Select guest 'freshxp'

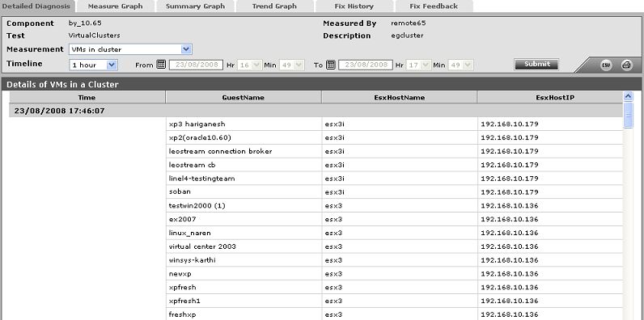[182, 314]
